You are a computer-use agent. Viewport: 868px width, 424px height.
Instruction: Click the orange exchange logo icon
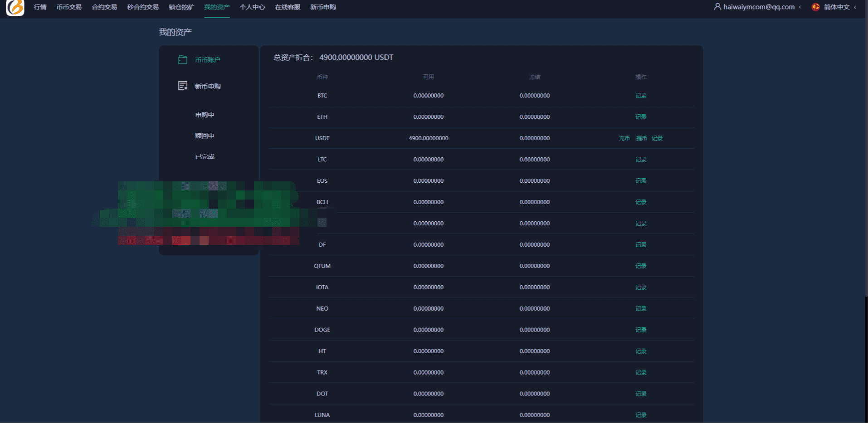pos(15,8)
